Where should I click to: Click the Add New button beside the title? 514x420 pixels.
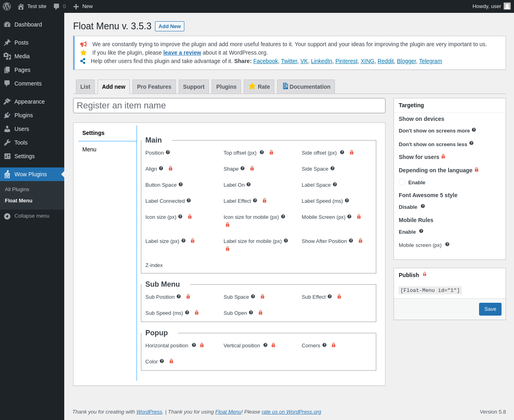click(x=169, y=26)
